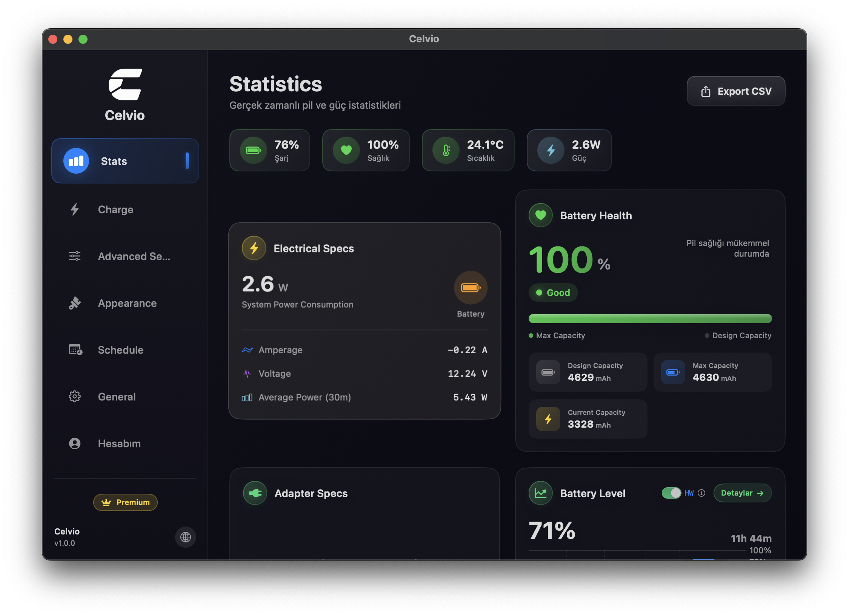This screenshot has height=616, width=849.
Task: Click the Good status badge
Action: (x=553, y=293)
